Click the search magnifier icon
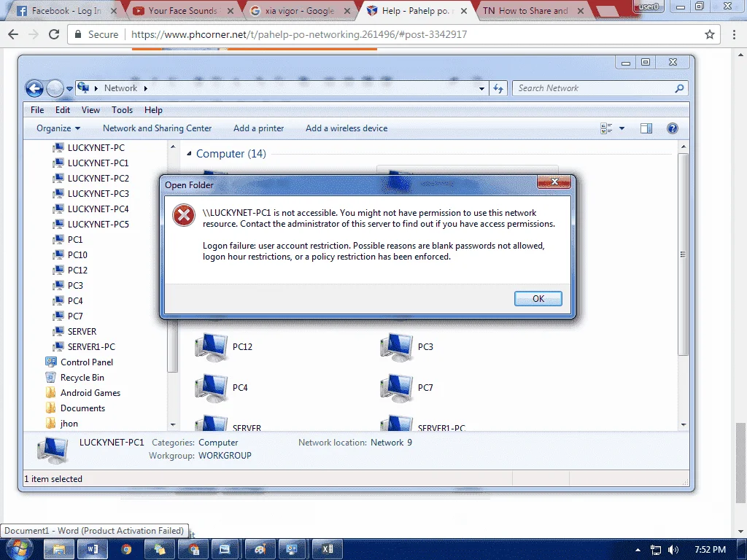 click(679, 88)
